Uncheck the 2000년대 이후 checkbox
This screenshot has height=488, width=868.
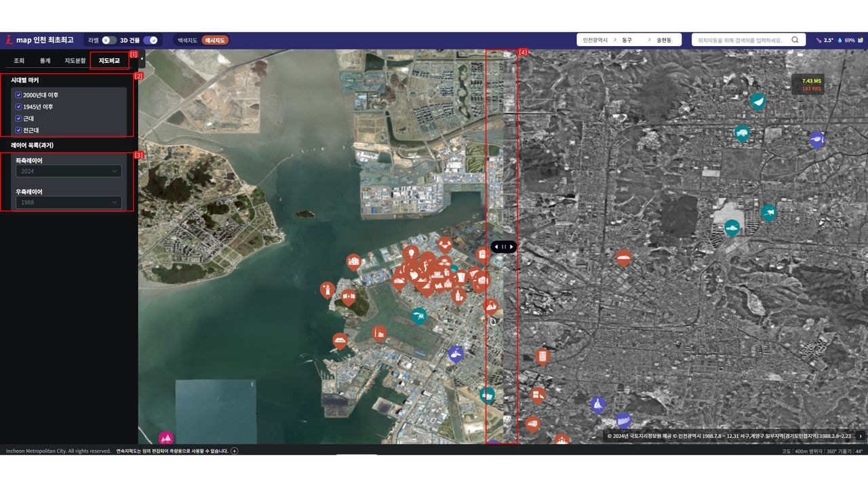point(19,96)
